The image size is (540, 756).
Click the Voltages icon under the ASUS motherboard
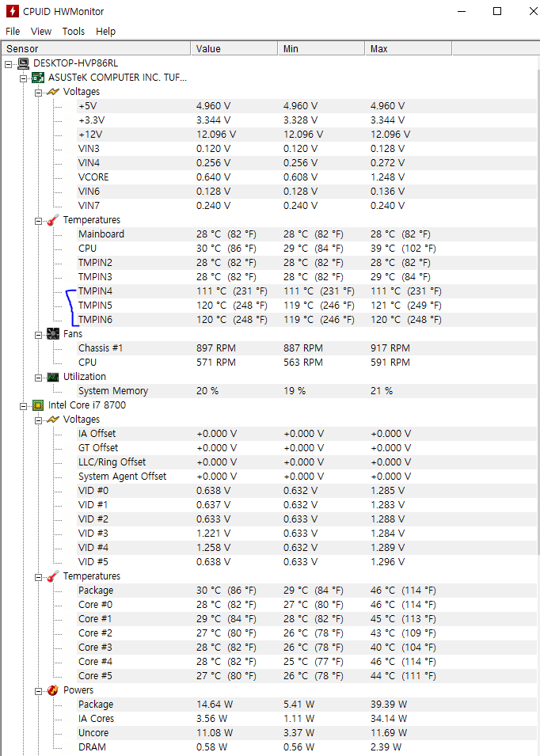tap(52, 91)
